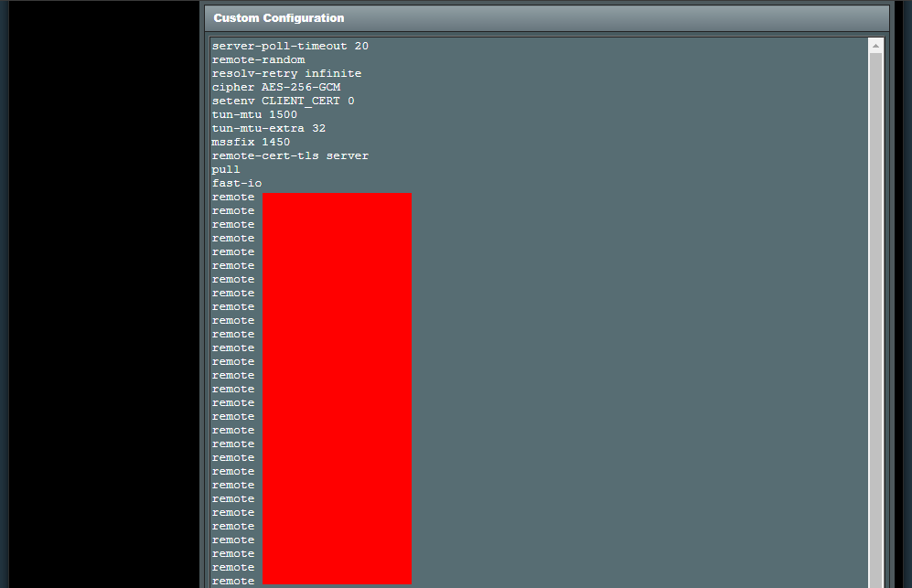Click the 'setenv CLIENT_CERT 0' line
Screen dimensions: 912x588
[283, 101]
